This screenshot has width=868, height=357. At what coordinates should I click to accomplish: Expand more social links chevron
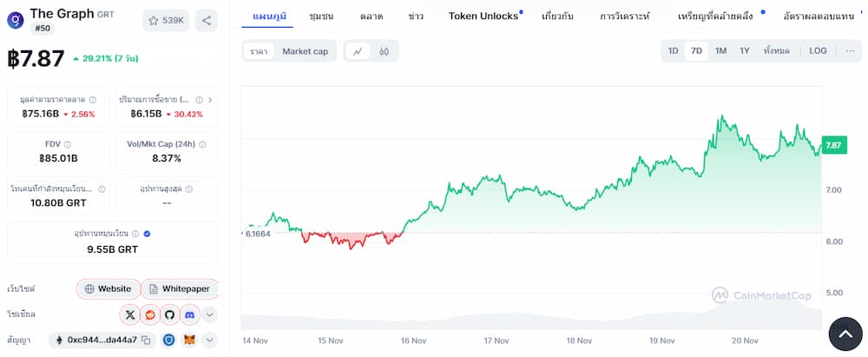(x=209, y=314)
